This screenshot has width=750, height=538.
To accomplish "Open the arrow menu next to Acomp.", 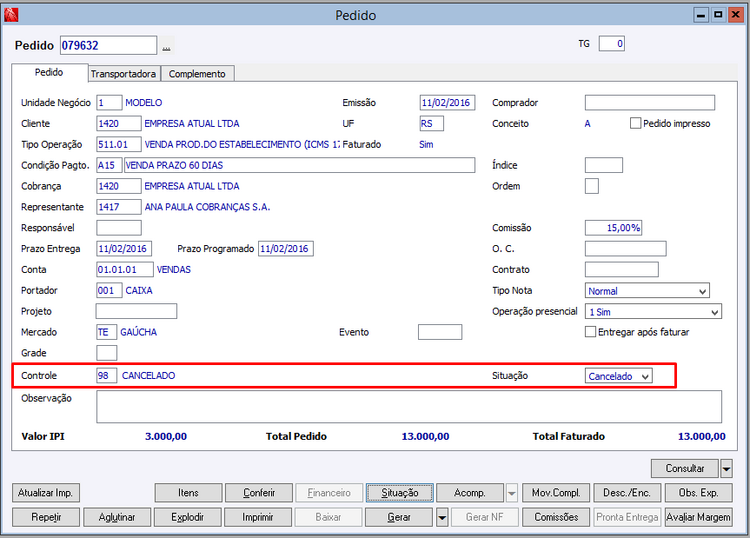I will point(511,493).
